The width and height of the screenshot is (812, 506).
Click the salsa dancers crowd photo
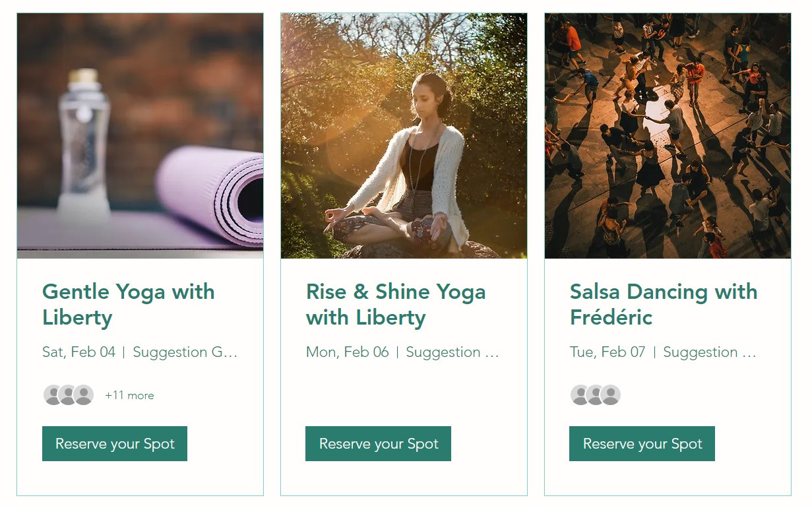668,136
